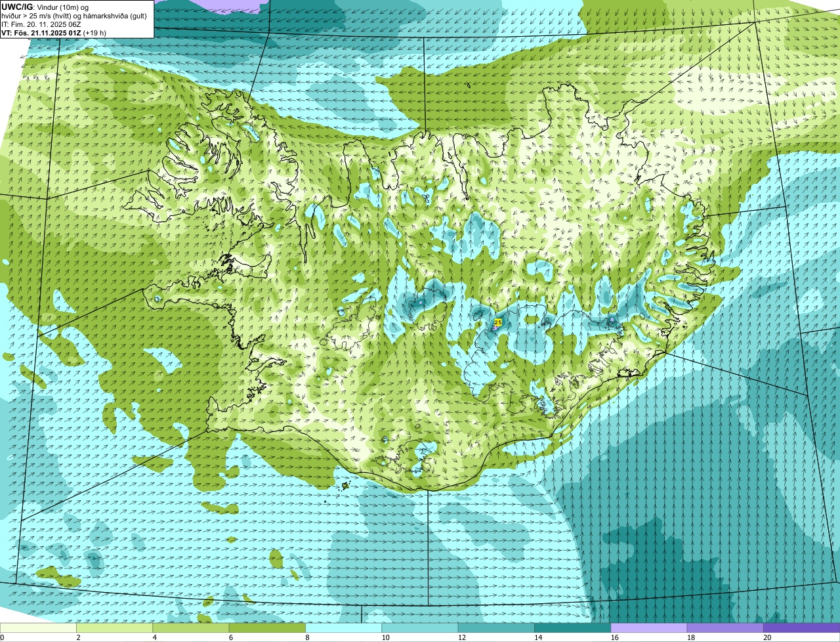Click the yellow 25 gust marker
840x642 pixels.
click(x=498, y=322)
